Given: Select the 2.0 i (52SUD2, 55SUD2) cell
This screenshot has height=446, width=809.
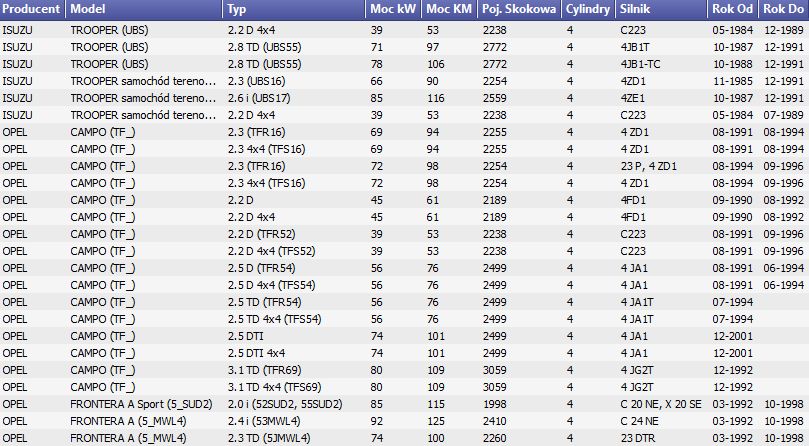Looking at the screenshot, I should point(285,405).
